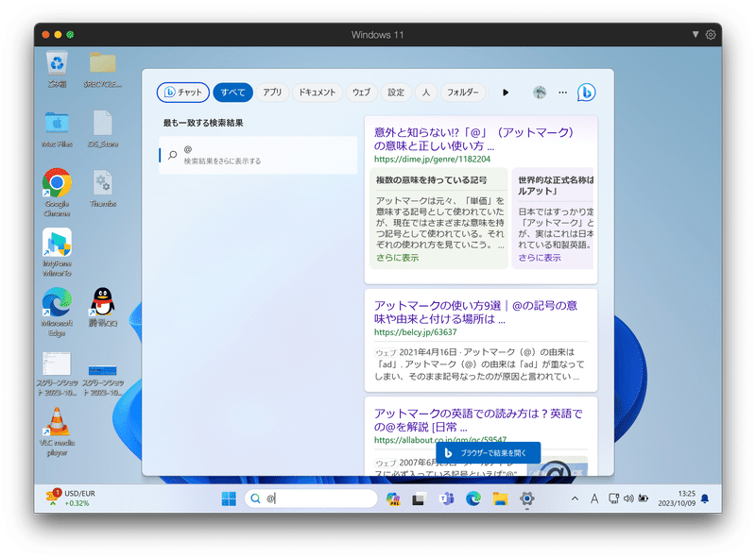This screenshot has width=756, height=558.
Task: Click the taskbar search input field
Action: click(312, 499)
